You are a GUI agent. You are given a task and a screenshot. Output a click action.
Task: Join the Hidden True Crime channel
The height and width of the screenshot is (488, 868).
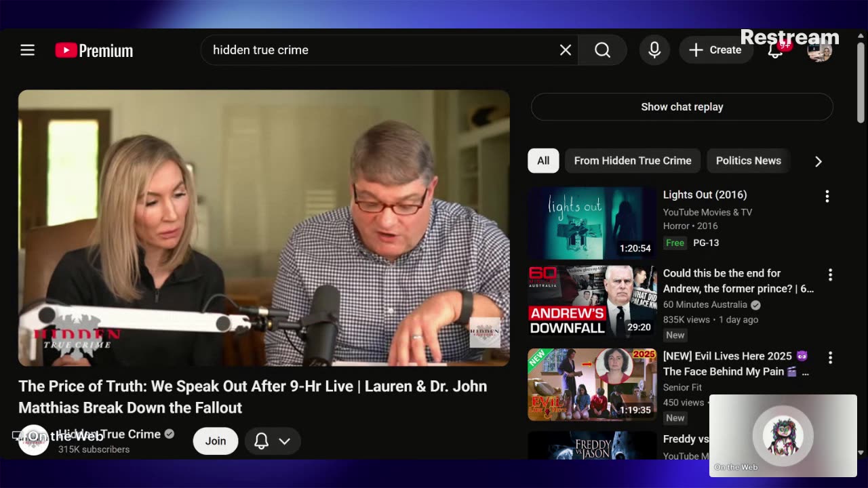point(216,441)
